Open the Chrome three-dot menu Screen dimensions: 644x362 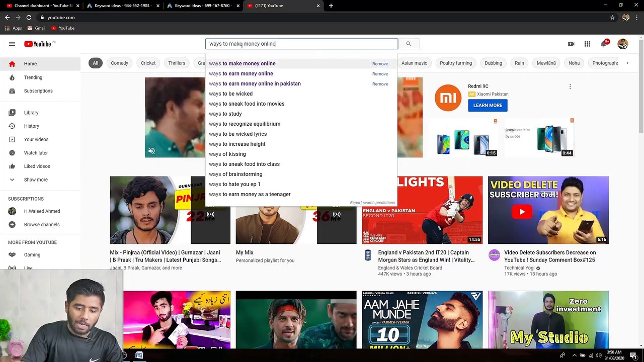(637, 17)
